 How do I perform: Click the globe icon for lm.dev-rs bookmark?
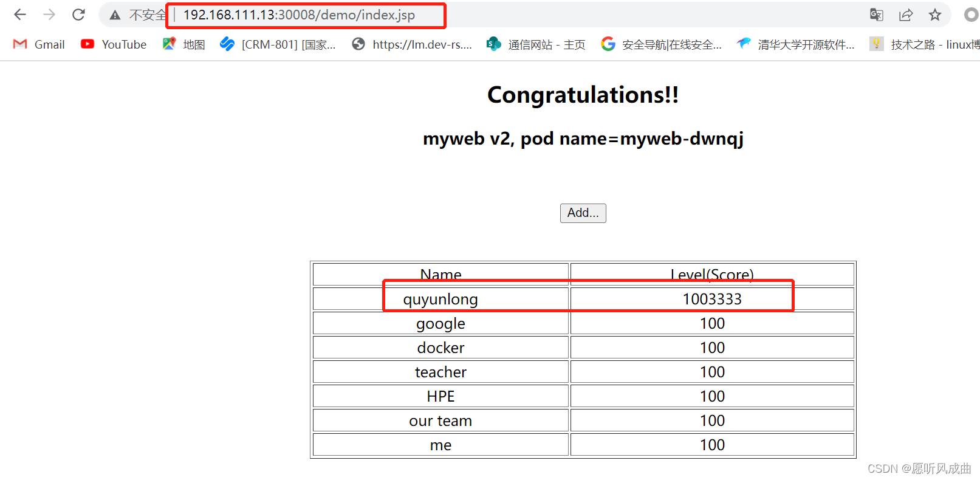pos(358,44)
